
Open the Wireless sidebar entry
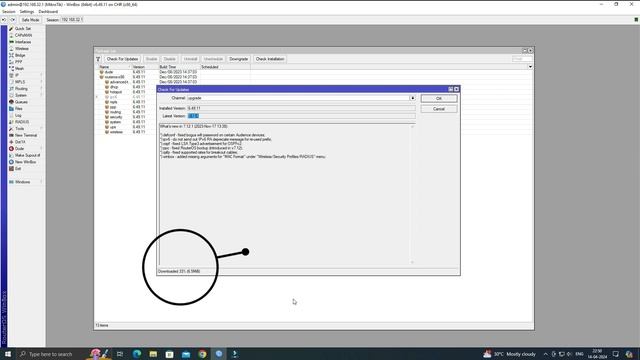[22, 49]
